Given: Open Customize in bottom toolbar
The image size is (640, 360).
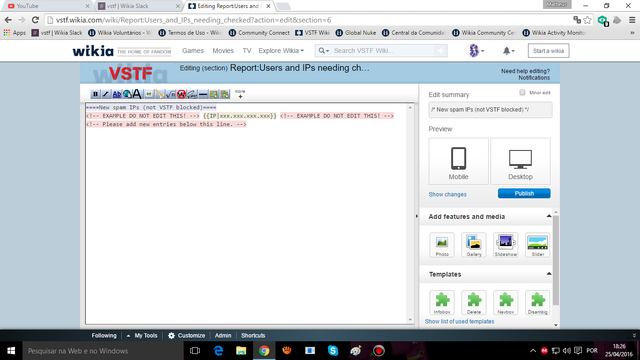Looking at the screenshot, I should point(187,336).
